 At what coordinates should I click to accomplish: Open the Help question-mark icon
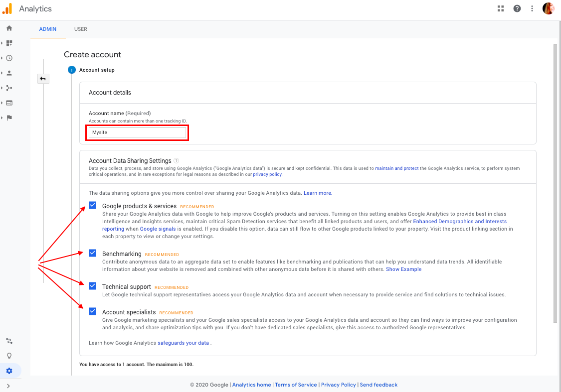click(517, 8)
